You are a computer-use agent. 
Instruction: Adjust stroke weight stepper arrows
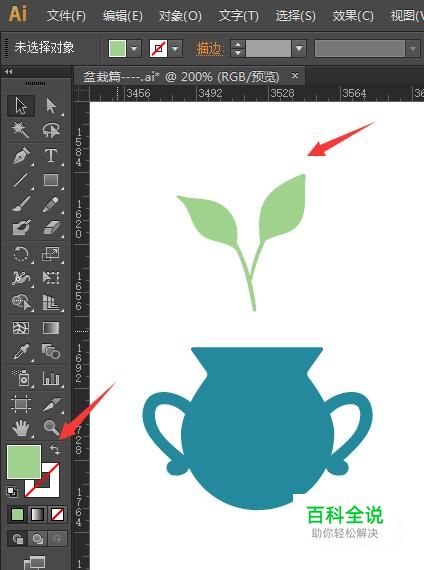(x=238, y=48)
